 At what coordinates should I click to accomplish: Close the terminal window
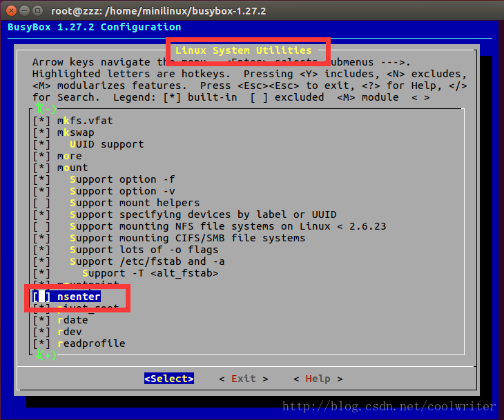(x=11, y=11)
